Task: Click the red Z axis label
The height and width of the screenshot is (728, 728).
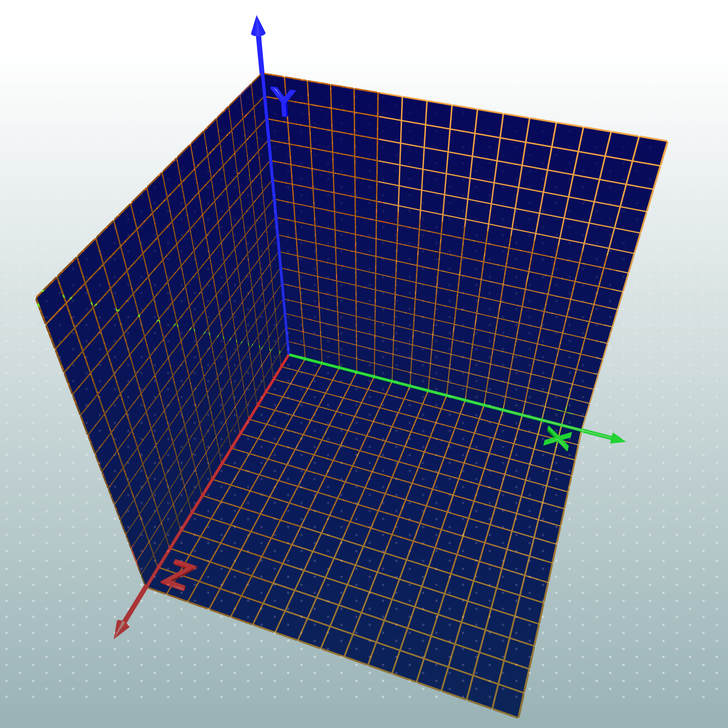Action: pyautogui.click(x=179, y=576)
